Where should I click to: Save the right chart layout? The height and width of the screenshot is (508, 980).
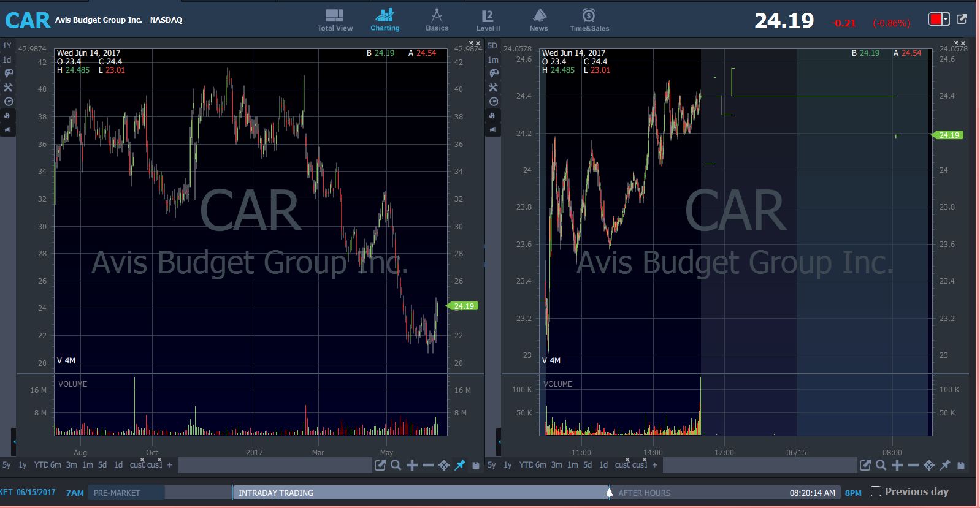[961, 465]
